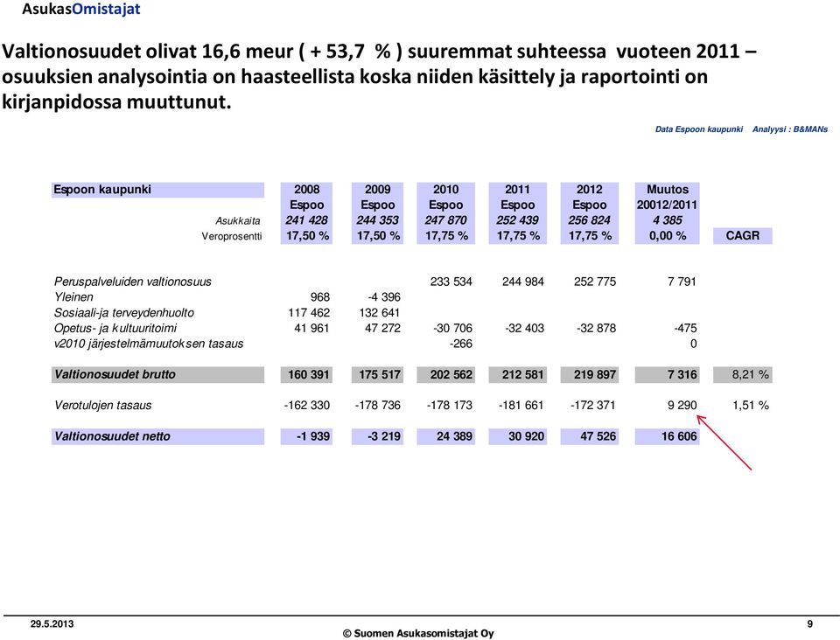Click the -266 value
Image resolution: width=840 pixels, height=640 pixels.
point(461,344)
